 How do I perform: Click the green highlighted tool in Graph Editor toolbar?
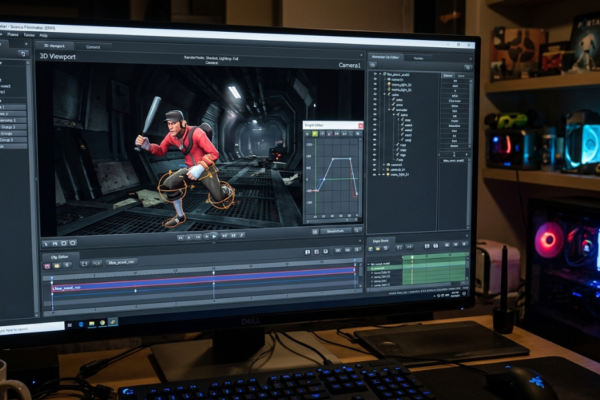coord(315,134)
